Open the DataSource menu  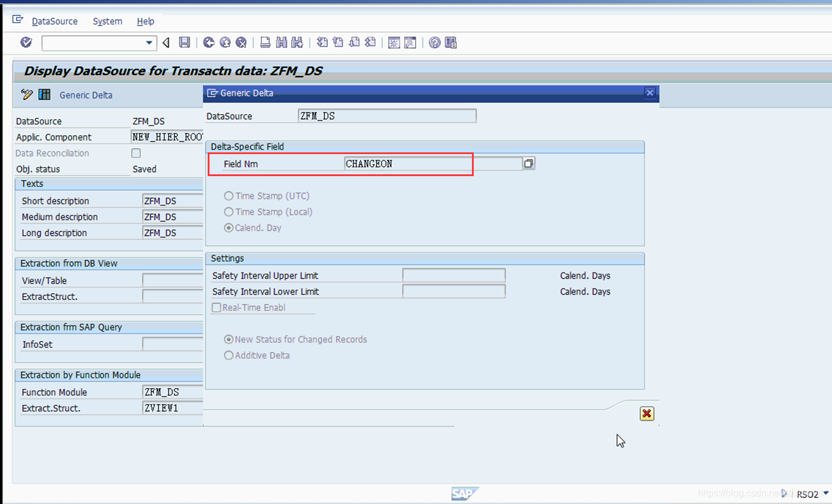click(x=55, y=21)
